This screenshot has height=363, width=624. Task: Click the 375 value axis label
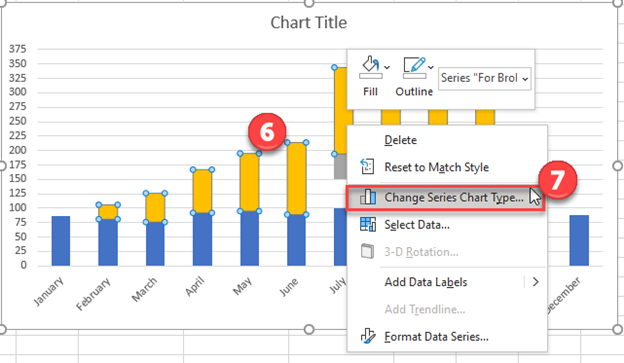coord(18,49)
